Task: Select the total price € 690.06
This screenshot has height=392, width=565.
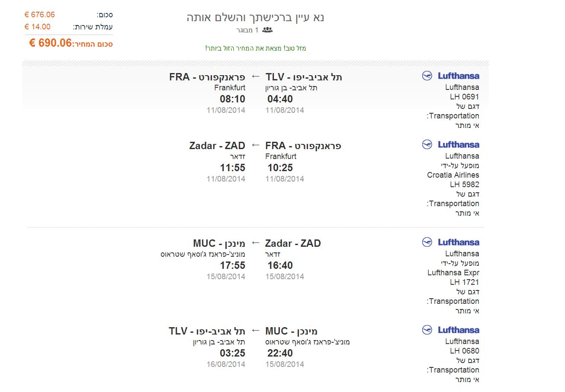Action: (x=50, y=43)
